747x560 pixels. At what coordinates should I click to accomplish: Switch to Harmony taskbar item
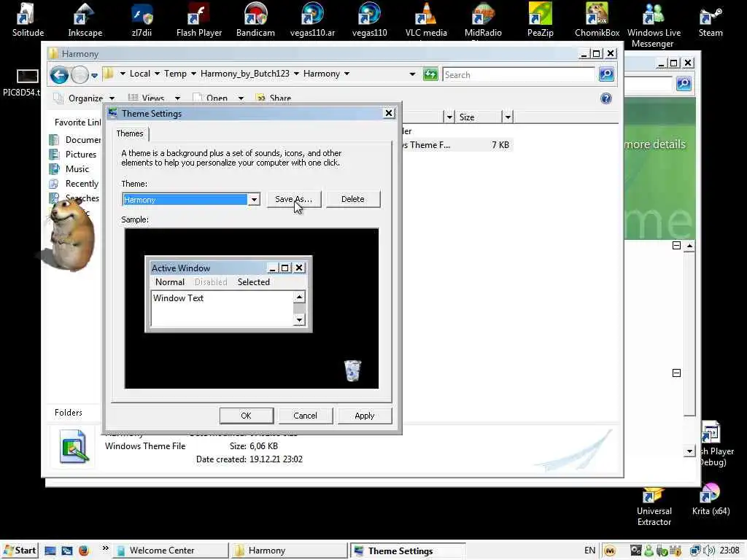(x=289, y=551)
